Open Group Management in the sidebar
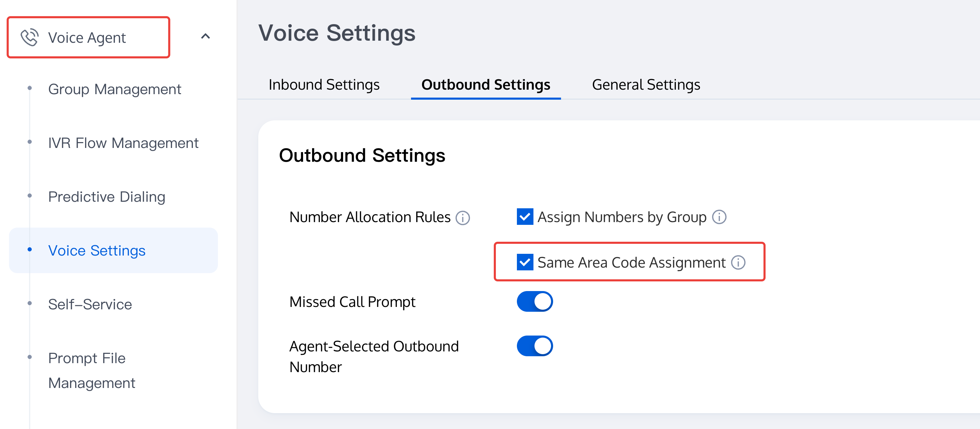980x429 pixels. click(x=114, y=89)
